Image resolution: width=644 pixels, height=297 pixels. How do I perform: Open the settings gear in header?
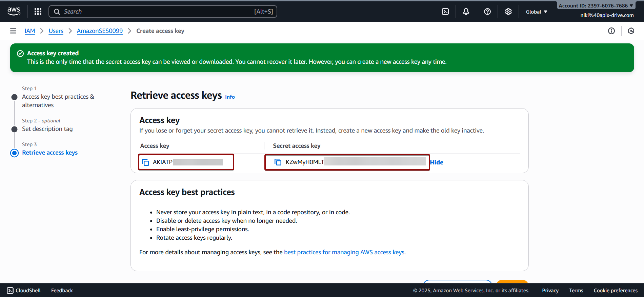[x=508, y=12]
